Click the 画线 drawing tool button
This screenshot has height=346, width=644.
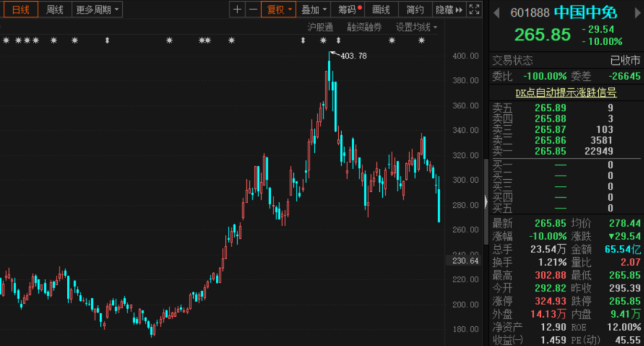tap(381, 10)
